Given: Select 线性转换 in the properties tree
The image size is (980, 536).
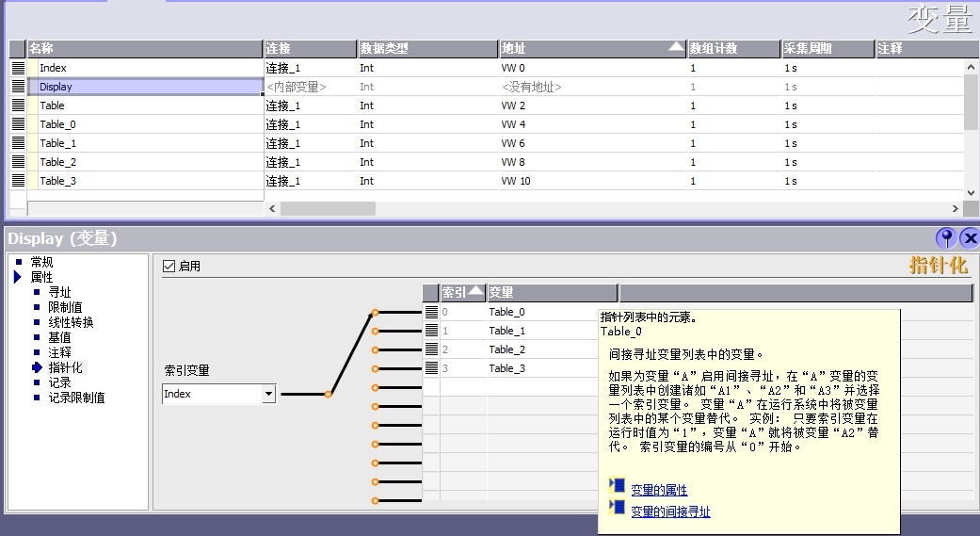Looking at the screenshot, I should [x=71, y=322].
